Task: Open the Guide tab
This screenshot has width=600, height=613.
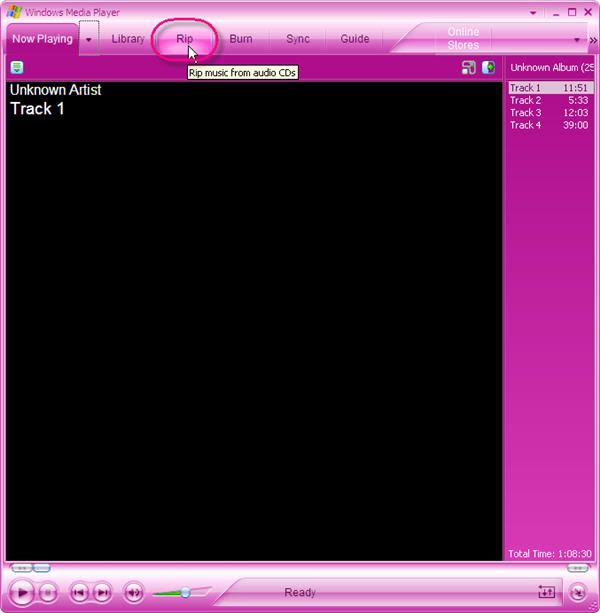Action: coord(355,39)
